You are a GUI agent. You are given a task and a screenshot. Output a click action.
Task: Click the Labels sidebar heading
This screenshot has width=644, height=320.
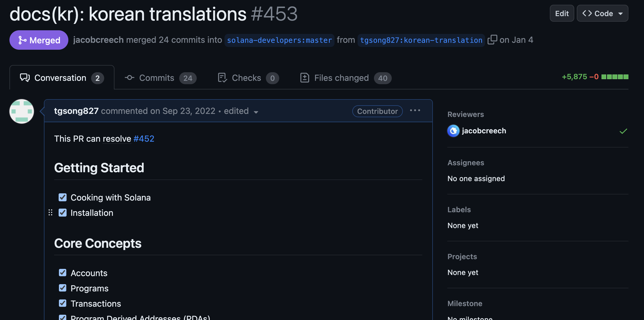(459, 210)
